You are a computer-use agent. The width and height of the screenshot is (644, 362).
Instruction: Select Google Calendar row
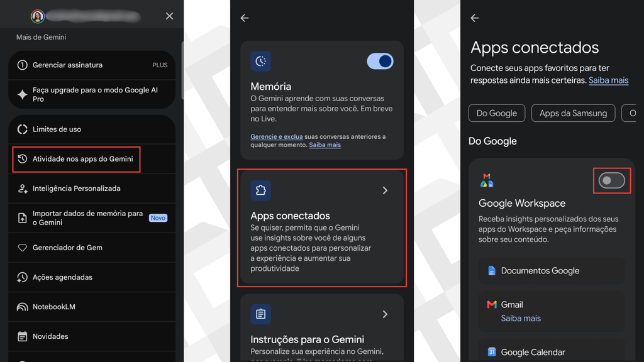(x=552, y=351)
